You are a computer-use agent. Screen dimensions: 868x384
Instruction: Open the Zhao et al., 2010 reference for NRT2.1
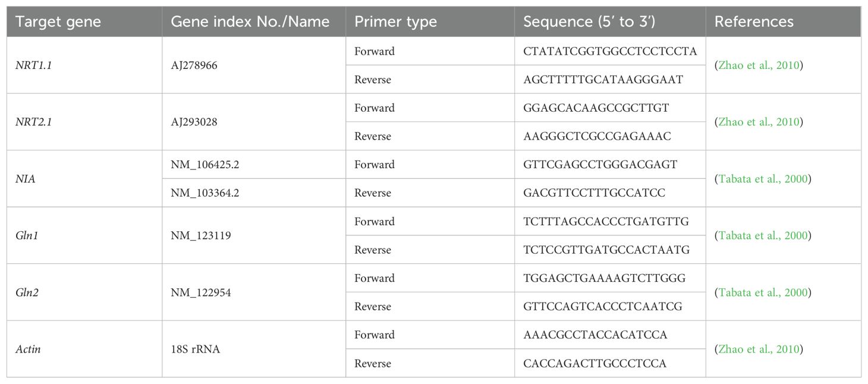point(759,122)
